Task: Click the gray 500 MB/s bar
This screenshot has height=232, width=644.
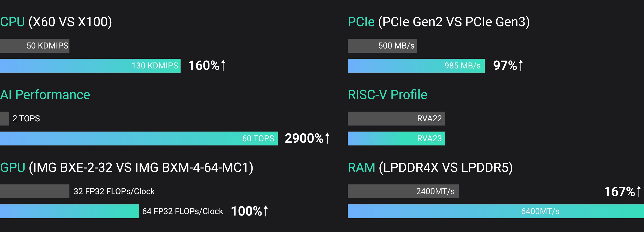Action: 382,46
